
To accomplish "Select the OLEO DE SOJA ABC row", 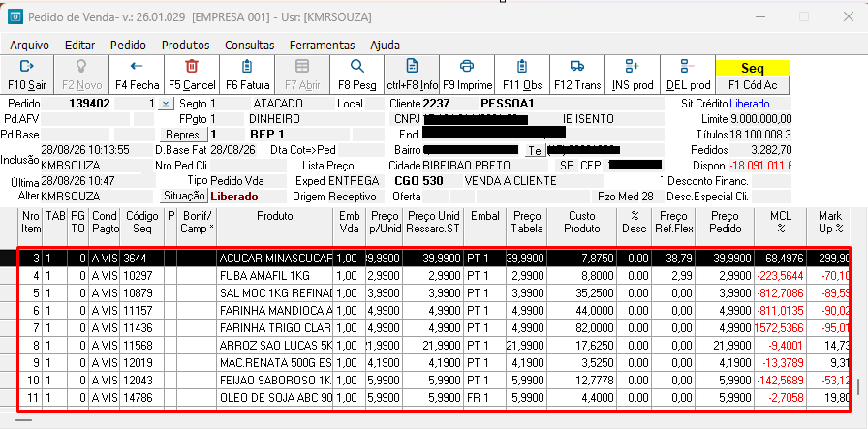I will [434, 397].
